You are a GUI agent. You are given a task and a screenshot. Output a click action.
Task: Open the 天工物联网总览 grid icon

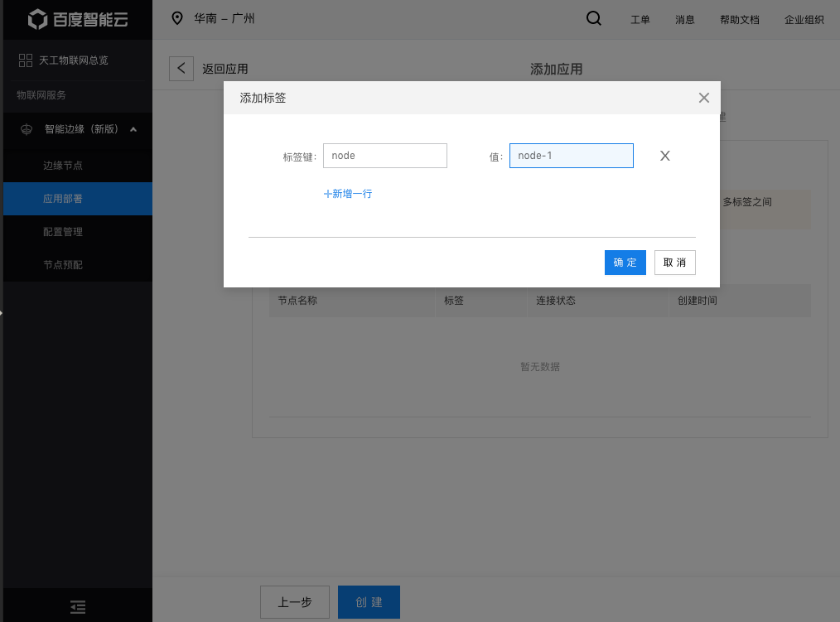[25, 60]
